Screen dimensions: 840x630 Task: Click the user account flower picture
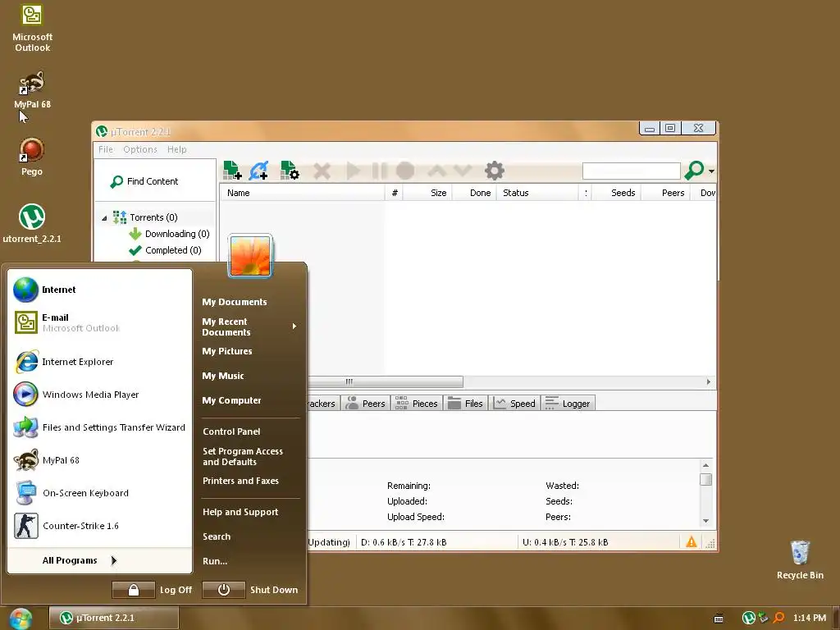pos(250,256)
